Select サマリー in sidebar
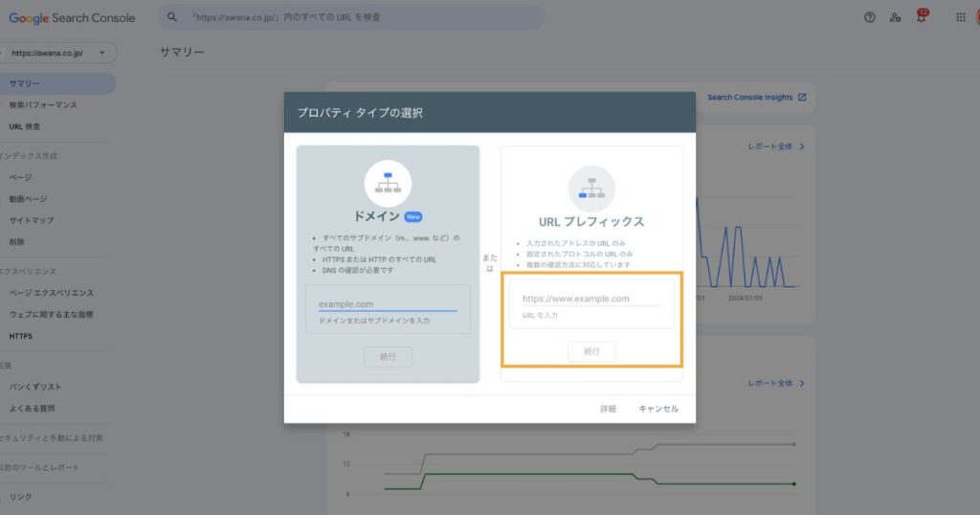Screen dimensions: 980x515 (x=57, y=83)
